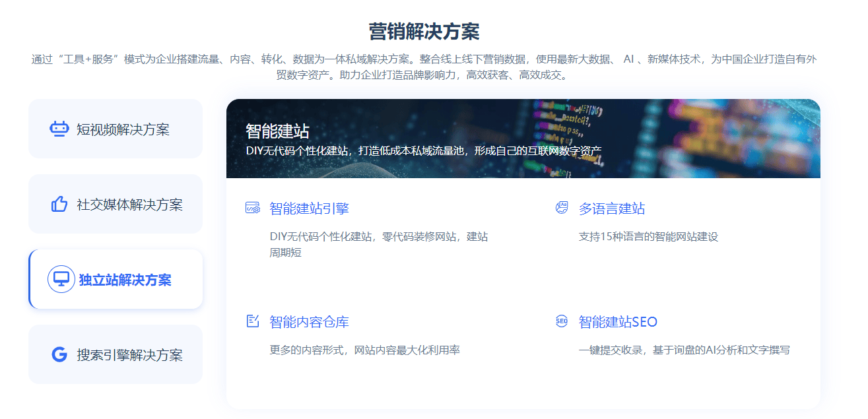The height and width of the screenshot is (419, 868).
Task: Click the icon beside 多语言建站
Action: coord(562,209)
